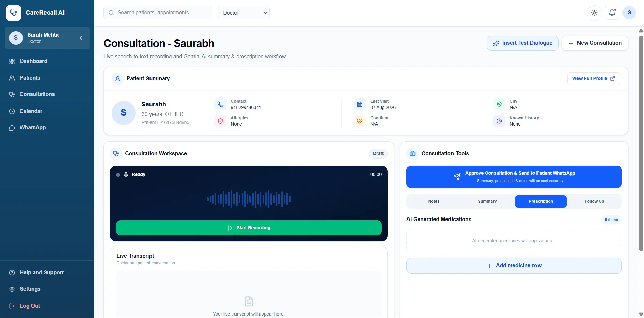Log Out of the application
This screenshot has width=644, height=318.
(x=30, y=306)
